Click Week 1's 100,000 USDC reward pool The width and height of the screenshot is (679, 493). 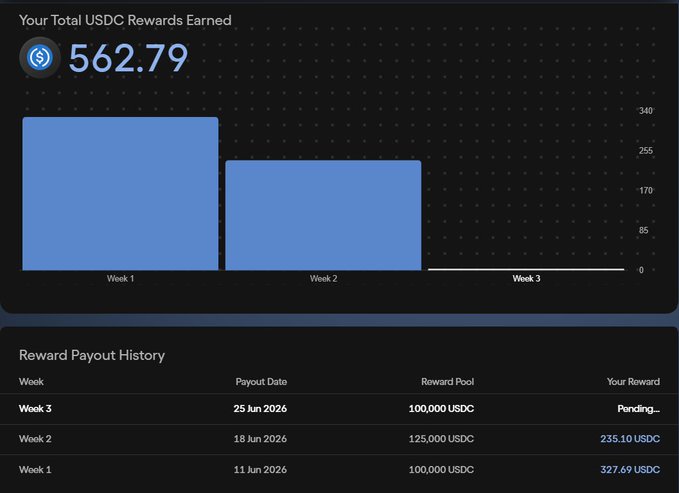441,470
